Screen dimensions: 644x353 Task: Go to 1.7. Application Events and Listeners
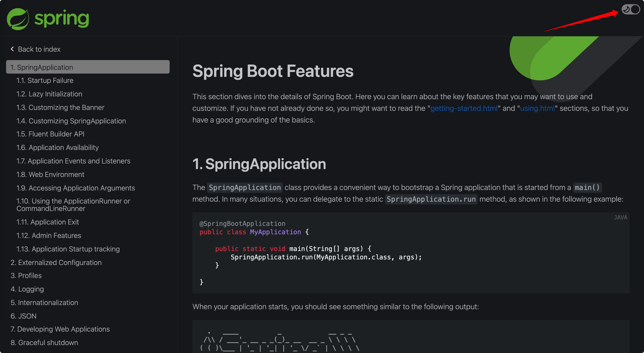tap(73, 161)
